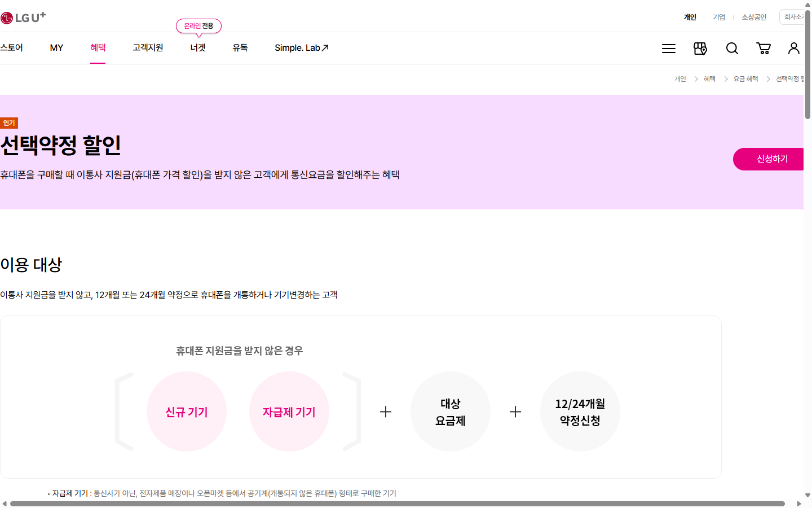Click the scroll-down arrow of vertical scrollbar
Viewport: 812px width, 508px height.
(807, 495)
